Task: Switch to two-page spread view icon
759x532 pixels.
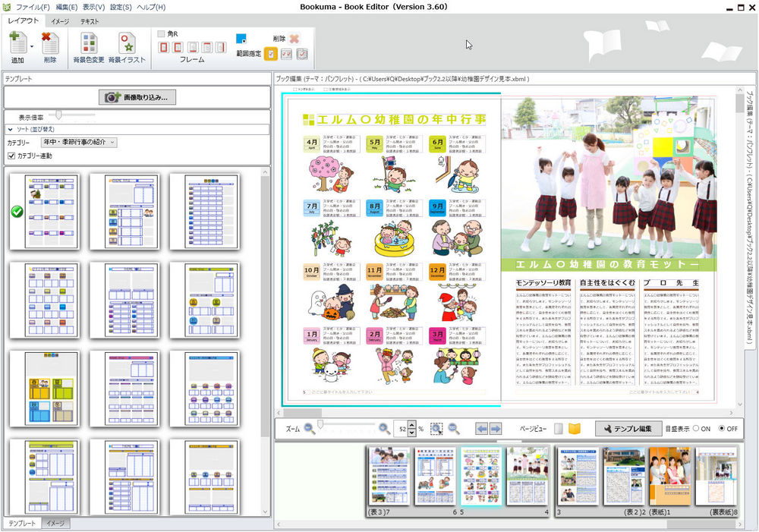Action: click(x=575, y=429)
